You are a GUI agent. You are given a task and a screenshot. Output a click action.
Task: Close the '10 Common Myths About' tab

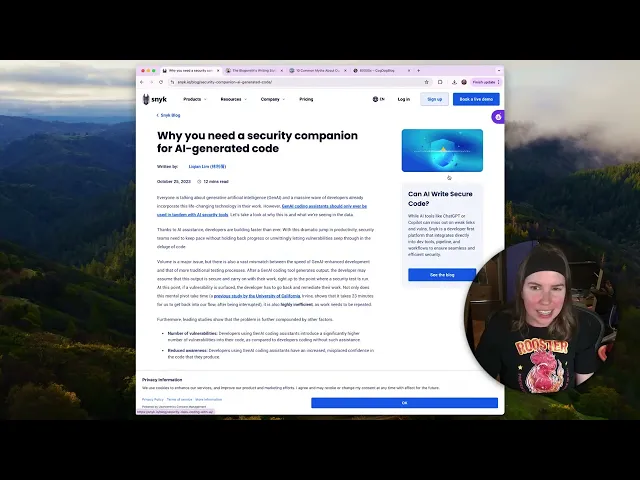point(345,71)
